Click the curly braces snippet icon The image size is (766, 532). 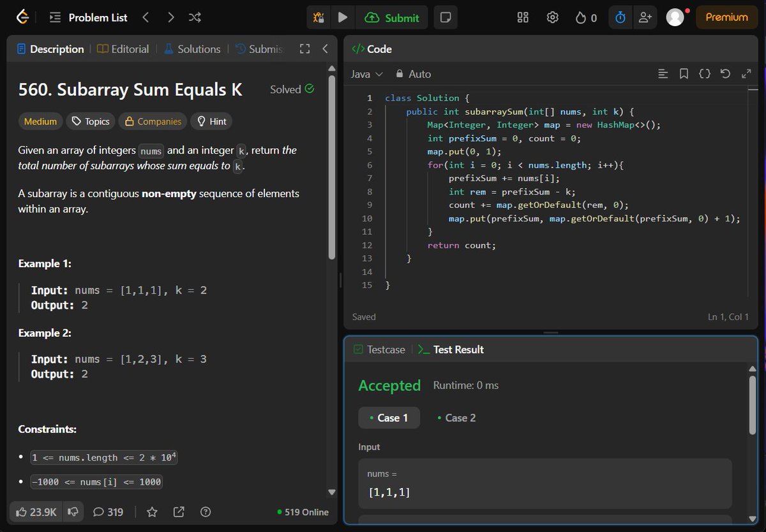(x=705, y=74)
